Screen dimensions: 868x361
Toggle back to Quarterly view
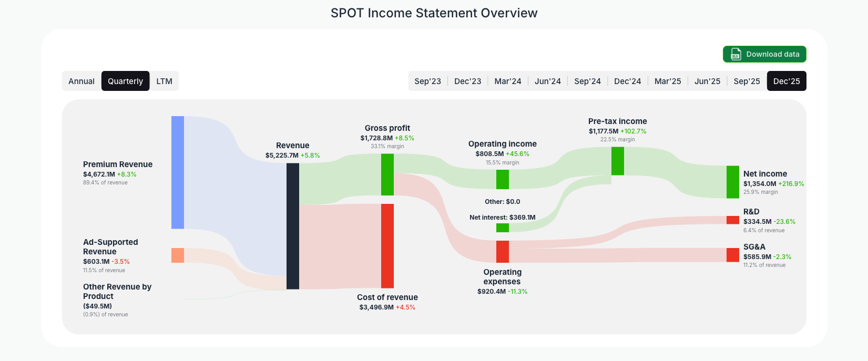point(125,81)
